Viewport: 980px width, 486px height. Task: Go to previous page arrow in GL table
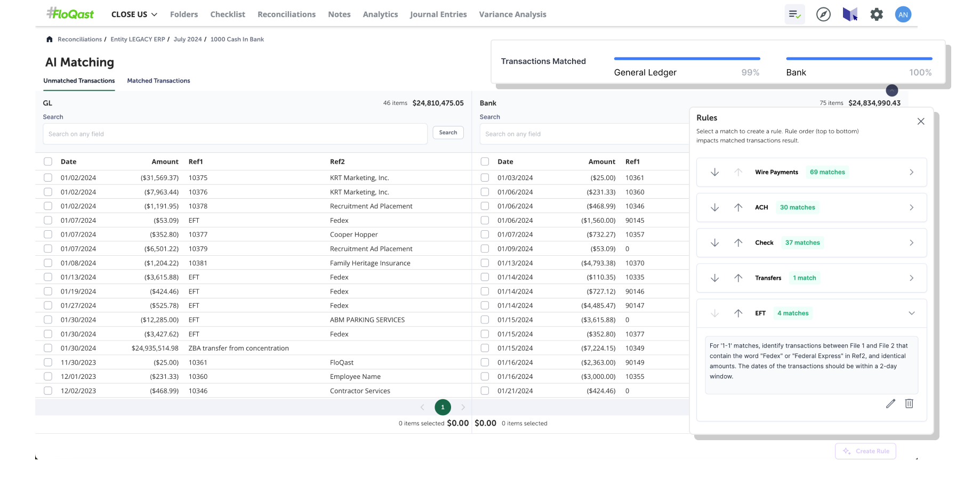(422, 407)
